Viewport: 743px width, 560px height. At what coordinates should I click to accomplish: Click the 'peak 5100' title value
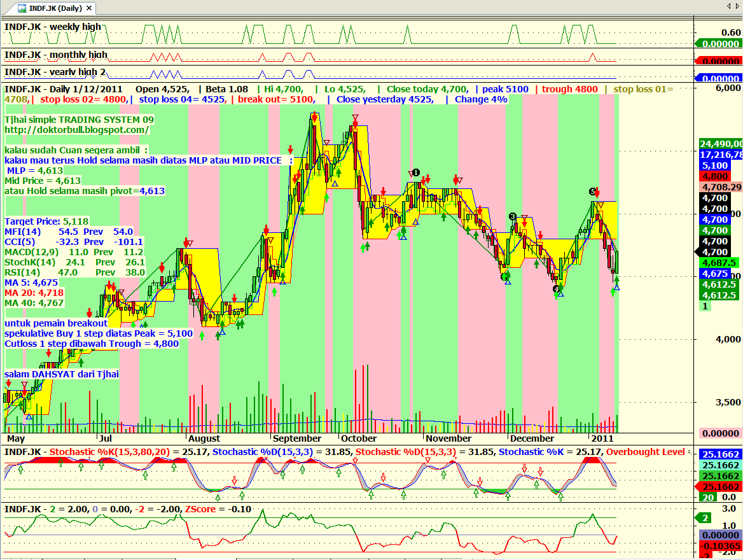[x=505, y=89]
